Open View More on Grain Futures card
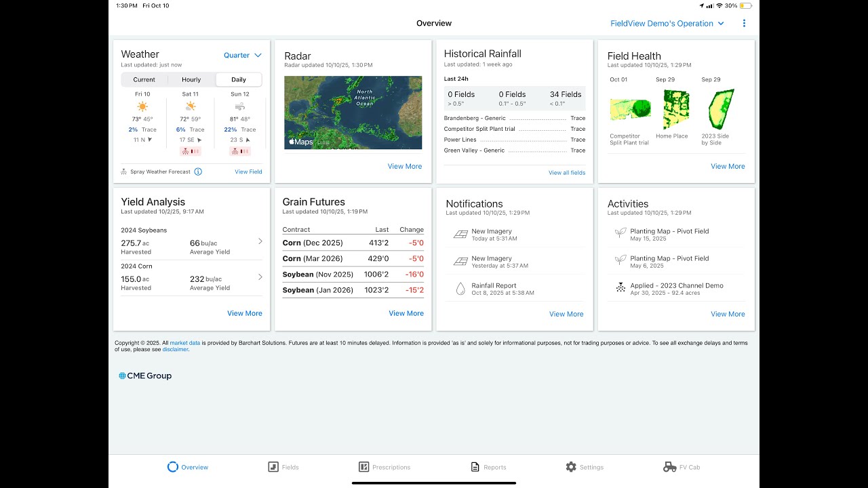The image size is (868, 488). pos(406,313)
